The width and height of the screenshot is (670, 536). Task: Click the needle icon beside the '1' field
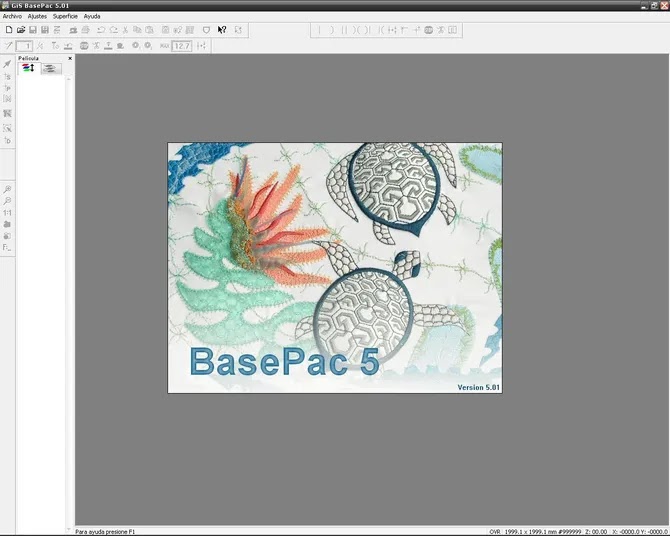9,46
